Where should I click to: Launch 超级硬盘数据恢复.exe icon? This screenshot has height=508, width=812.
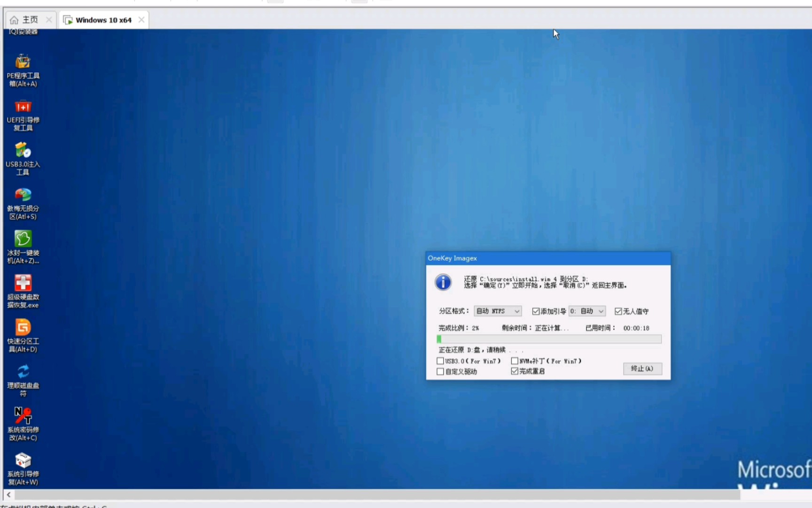(x=23, y=292)
